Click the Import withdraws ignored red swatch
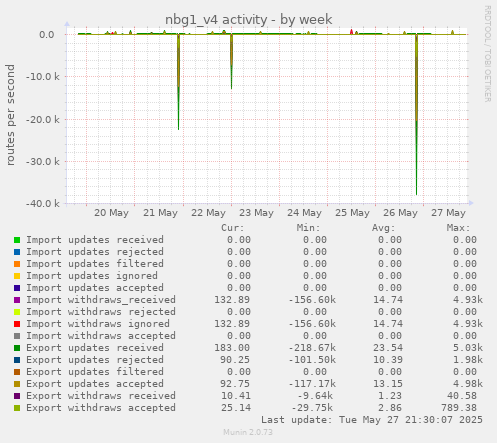This screenshot has width=497, height=443. (x=17, y=324)
